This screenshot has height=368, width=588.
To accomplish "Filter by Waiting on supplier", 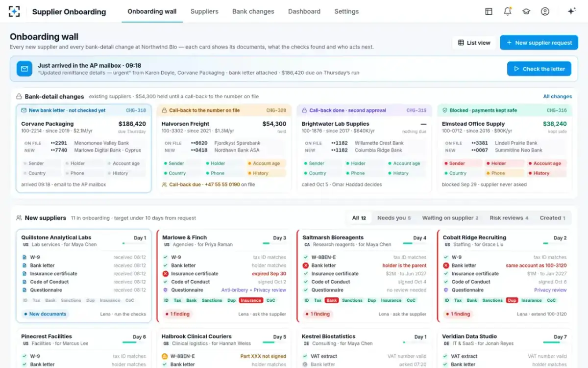I will tap(450, 218).
